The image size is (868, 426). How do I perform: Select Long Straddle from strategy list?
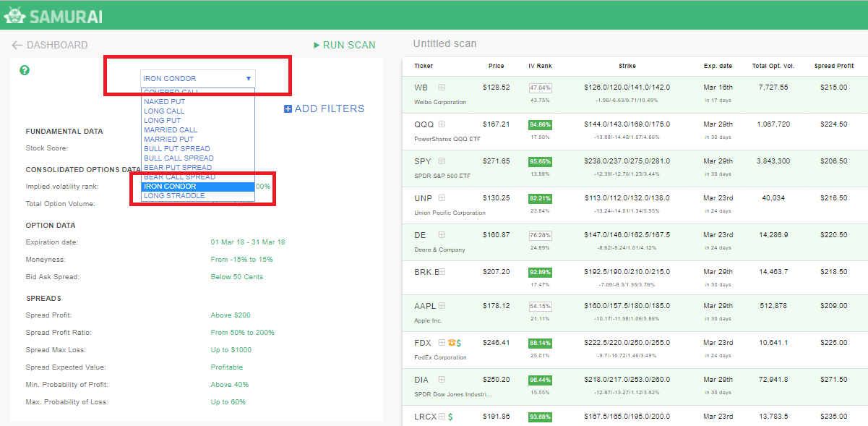pyautogui.click(x=173, y=196)
